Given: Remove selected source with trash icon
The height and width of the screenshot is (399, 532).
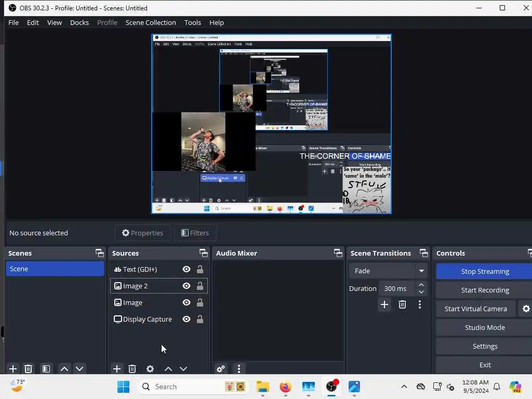Looking at the screenshot, I should tap(132, 369).
